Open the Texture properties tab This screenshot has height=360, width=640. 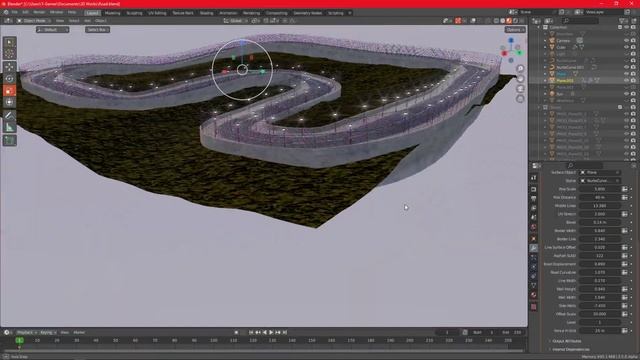534,307
